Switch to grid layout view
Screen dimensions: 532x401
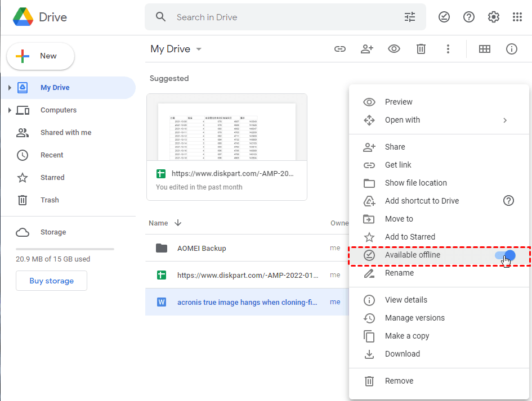(484, 49)
